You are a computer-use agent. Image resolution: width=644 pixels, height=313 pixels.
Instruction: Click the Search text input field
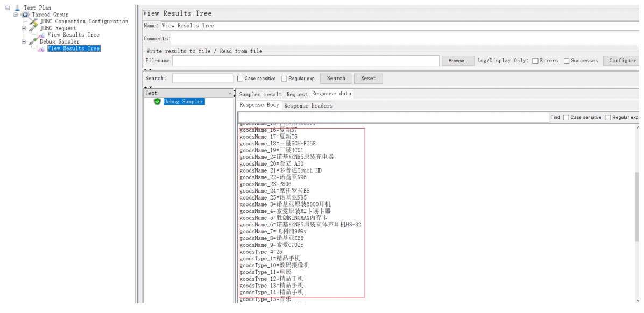click(203, 79)
